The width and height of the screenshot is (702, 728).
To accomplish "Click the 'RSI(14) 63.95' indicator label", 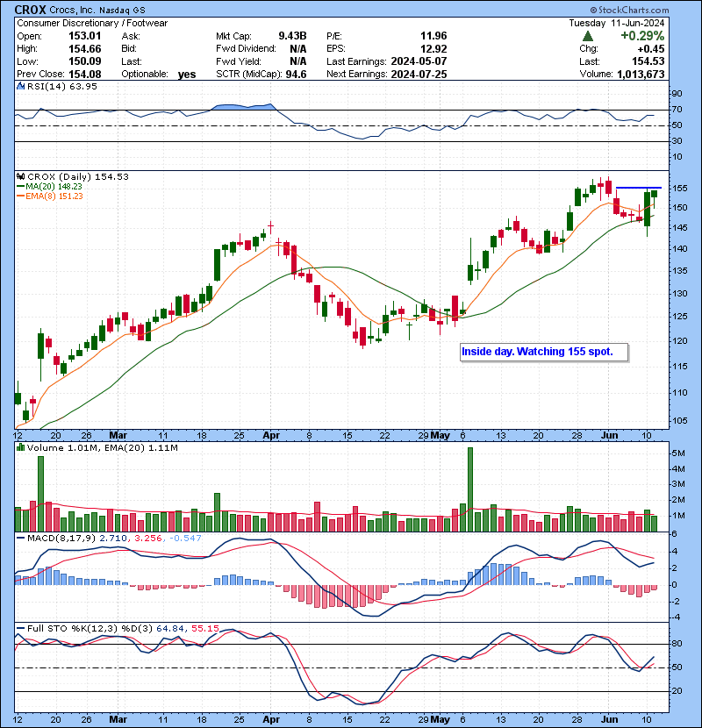I will tap(62, 86).
